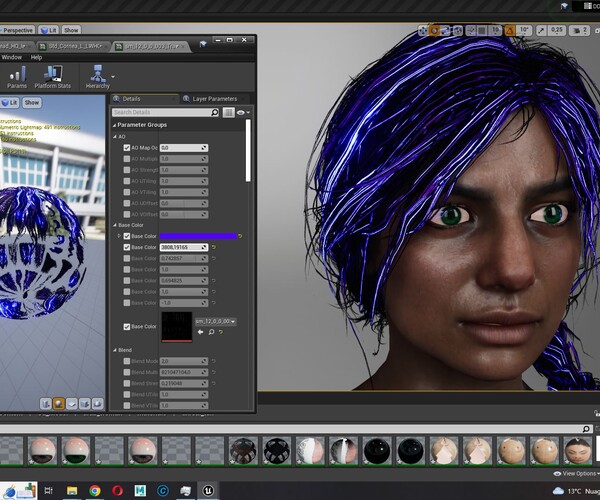Open the Help menu
Image resolution: width=600 pixels, height=500 pixels.
36,57
